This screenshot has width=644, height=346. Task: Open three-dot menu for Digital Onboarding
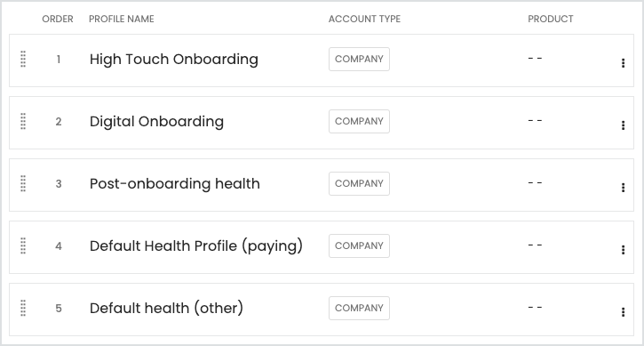(x=623, y=125)
